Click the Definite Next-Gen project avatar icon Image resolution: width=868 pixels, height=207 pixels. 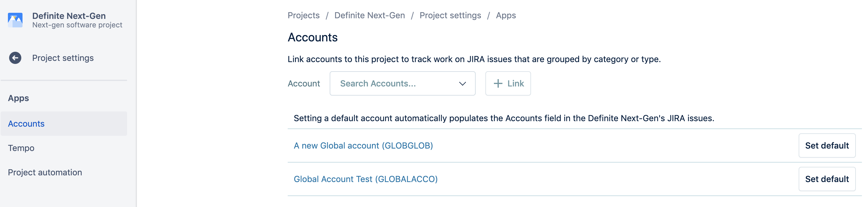pos(15,20)
